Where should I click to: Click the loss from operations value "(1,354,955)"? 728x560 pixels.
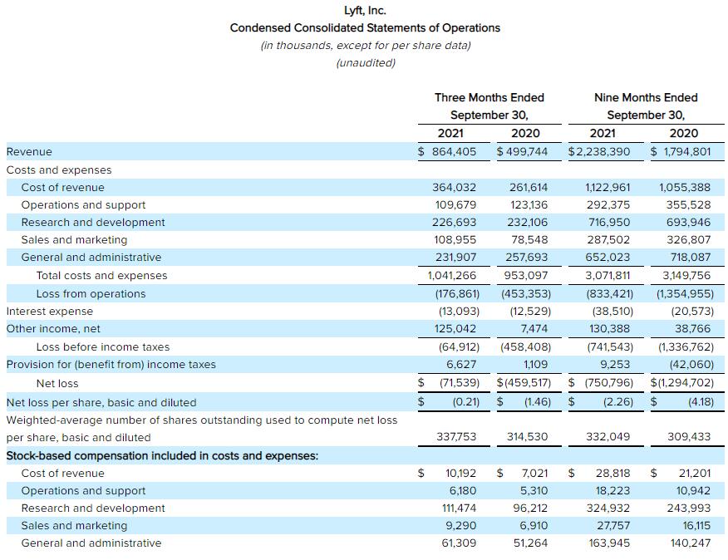coord(686,294)
